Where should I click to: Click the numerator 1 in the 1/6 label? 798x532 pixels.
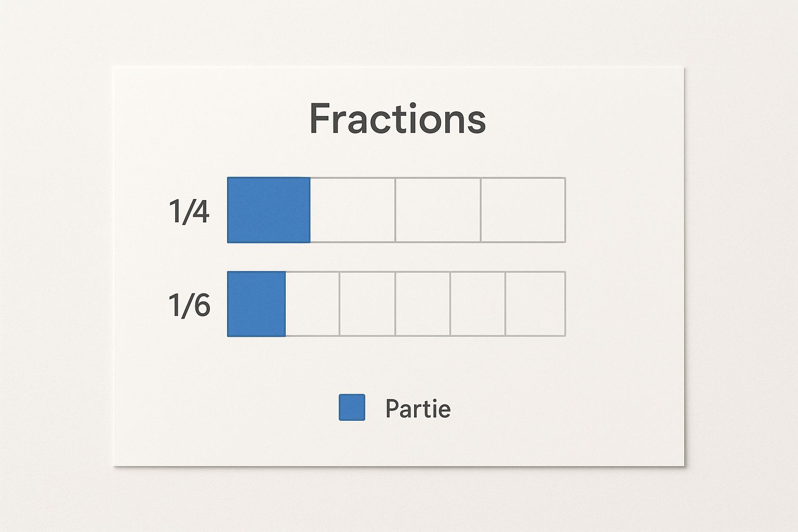(x=175, y=305)
